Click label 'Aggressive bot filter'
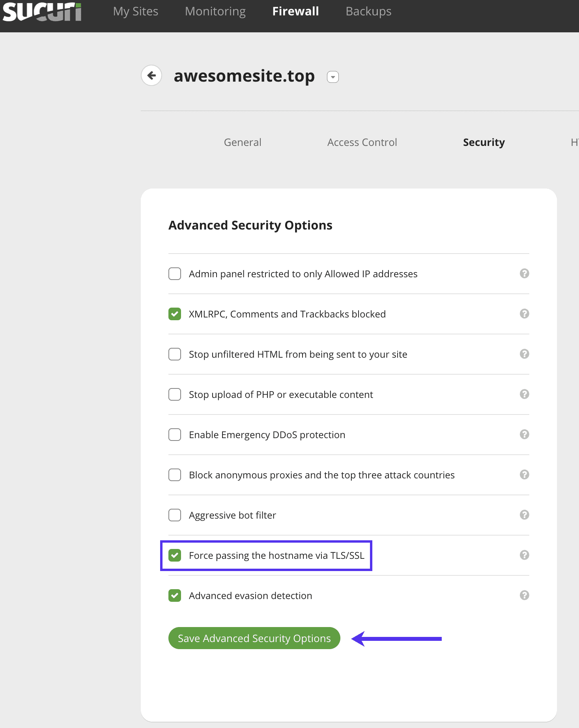 tap(232, 515)
